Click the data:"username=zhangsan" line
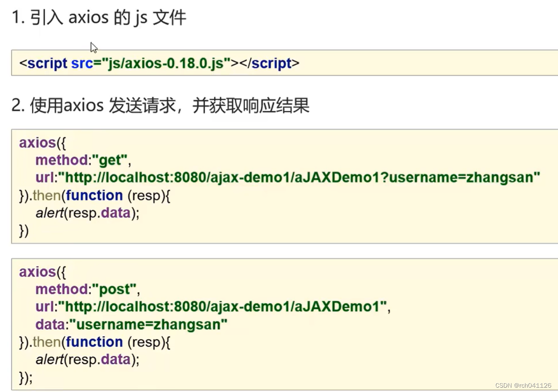The width and height of the screenshot is (558, 392). click(132, 324)
